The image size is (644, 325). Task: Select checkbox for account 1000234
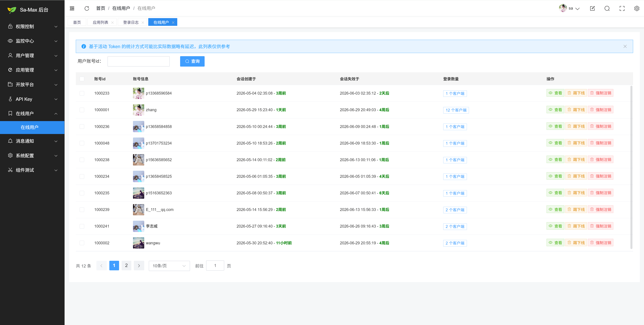[x=82, y=176]
